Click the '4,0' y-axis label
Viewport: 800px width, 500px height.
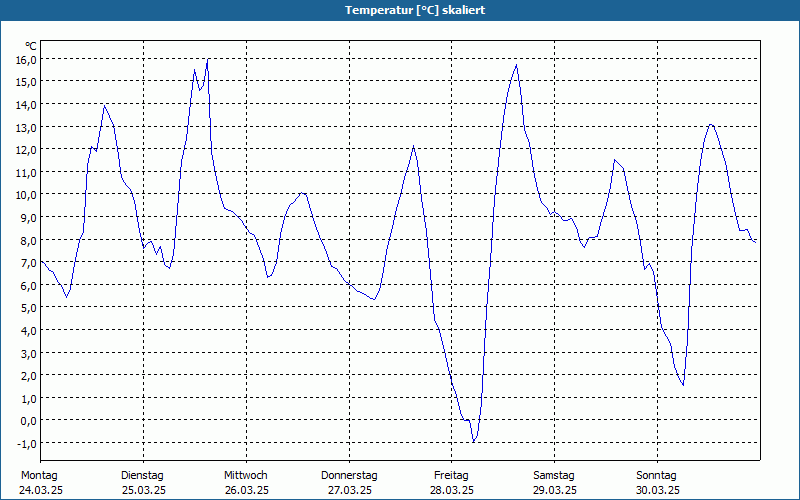click(29, 331)
